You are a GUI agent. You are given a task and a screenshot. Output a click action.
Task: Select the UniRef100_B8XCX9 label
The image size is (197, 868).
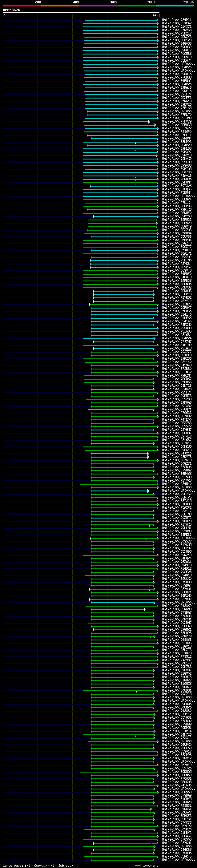pos(177,355)
